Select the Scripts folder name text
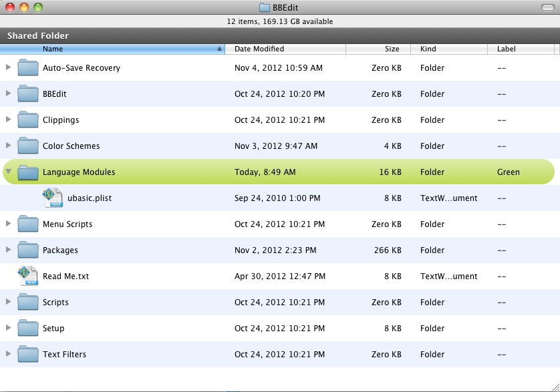The height and width of the screenshot is (392, 560). [55, 303]
